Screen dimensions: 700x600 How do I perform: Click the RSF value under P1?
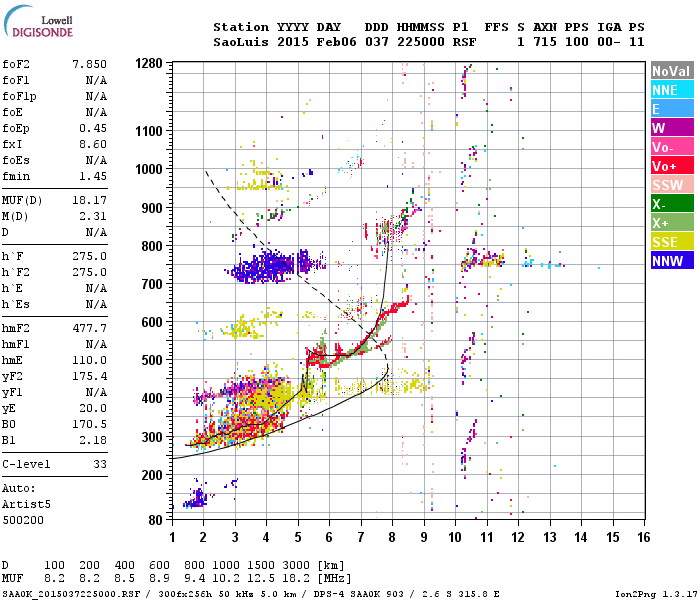(x=464, y=42)
